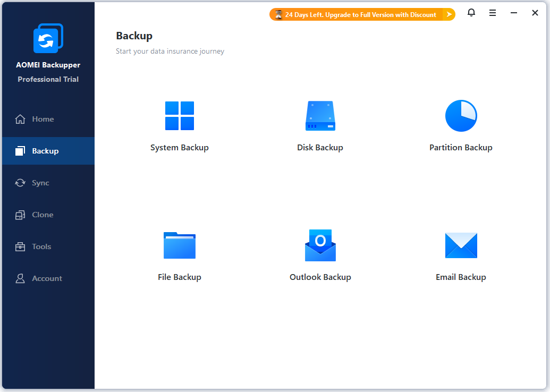Open the File Backup folder icon
Image resolution: width=550 pixels, height=392 pixels.
point(180,245)
